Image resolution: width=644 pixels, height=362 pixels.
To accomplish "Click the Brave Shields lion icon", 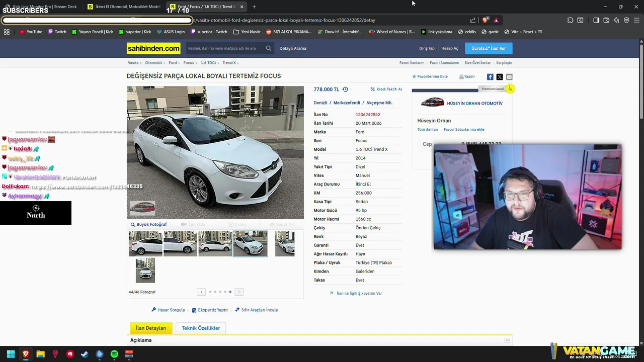I will pos(485,20).
